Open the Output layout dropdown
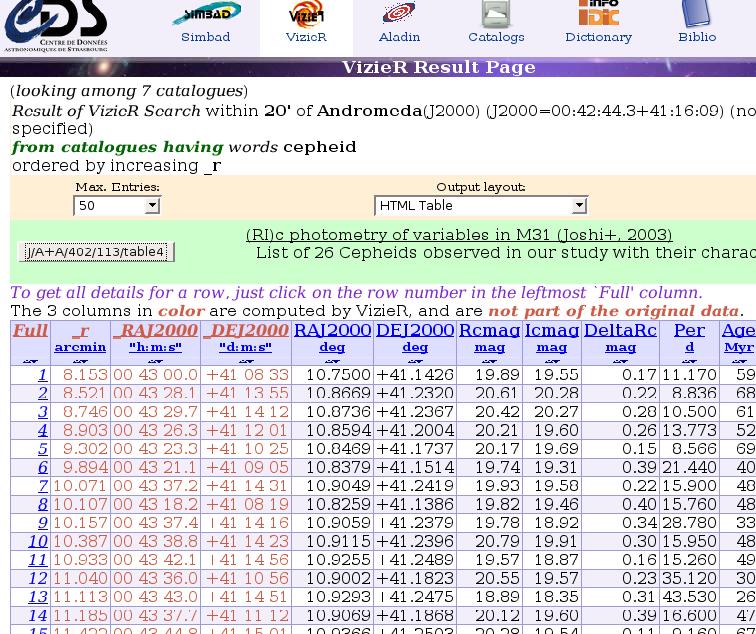Viewport: 756px width, 634px height. click(x=480, y=205)
